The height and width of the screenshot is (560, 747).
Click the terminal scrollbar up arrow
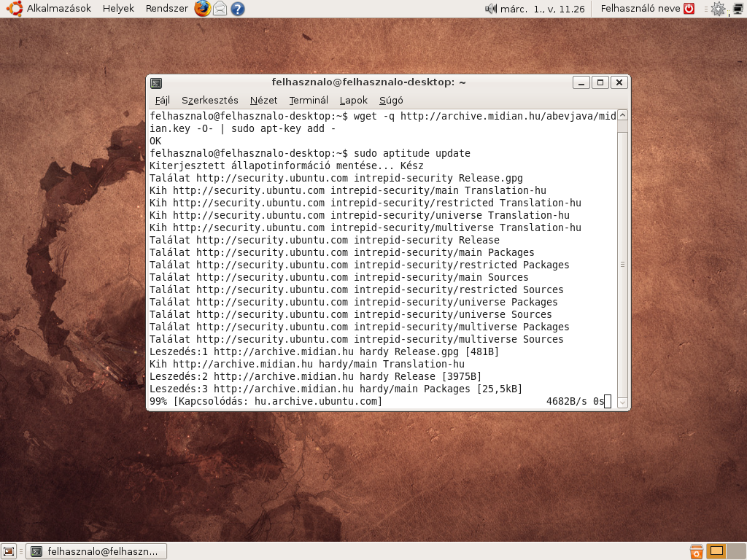point(622,114)
